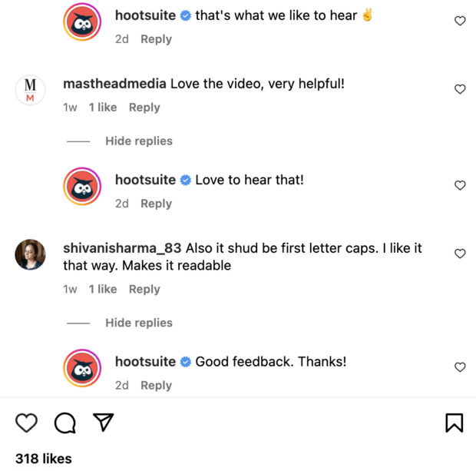The width and height of the screenshot is (476, 471).
Task: Collapse replies under mastheadmedia's comment
Action: click(x=139, y=141)
